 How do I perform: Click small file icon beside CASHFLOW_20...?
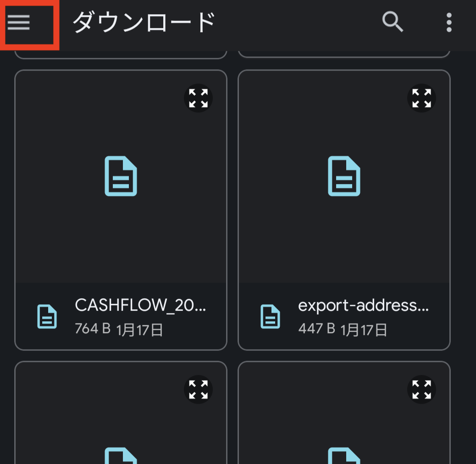tap(47, 316)
